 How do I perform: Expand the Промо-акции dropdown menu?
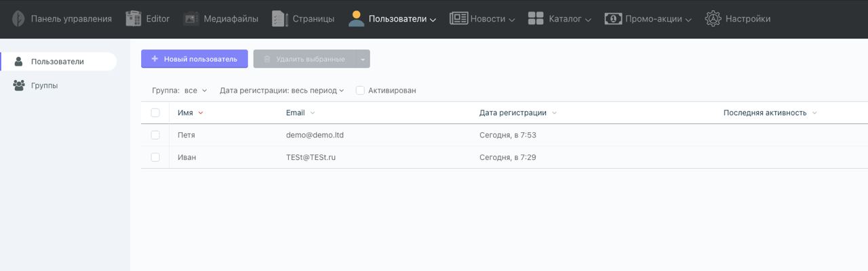pos(658,19)
